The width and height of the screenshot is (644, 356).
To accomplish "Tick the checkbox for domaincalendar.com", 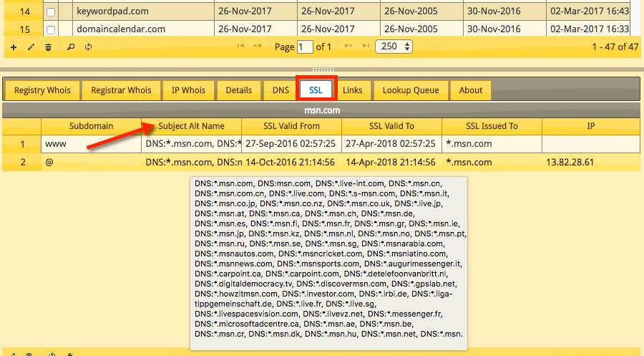I will click(x=51, y=29).
